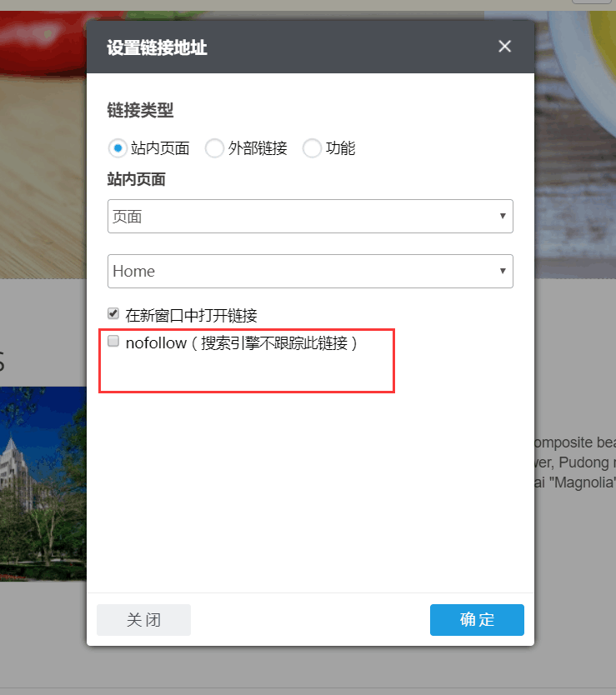
Task: Enable the nofollow checkbox
Action: tap(113, 342)
